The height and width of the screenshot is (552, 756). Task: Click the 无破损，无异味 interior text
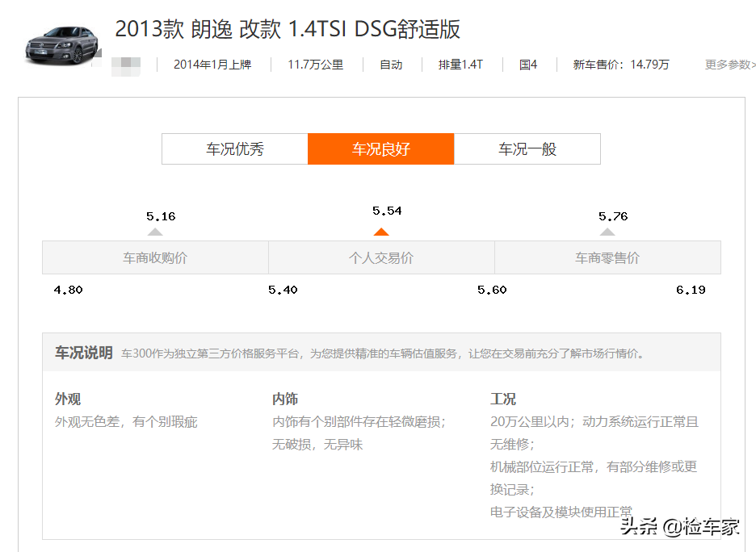pos(317,444)
